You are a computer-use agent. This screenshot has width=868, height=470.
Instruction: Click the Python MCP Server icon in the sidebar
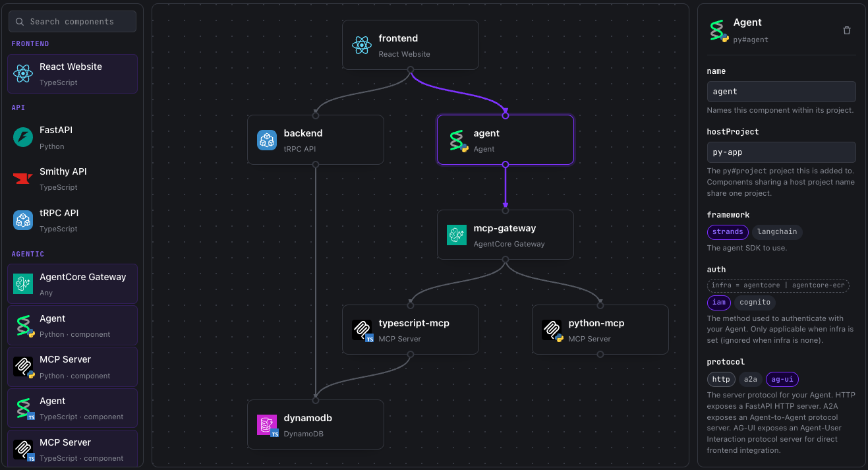point(23,367)
